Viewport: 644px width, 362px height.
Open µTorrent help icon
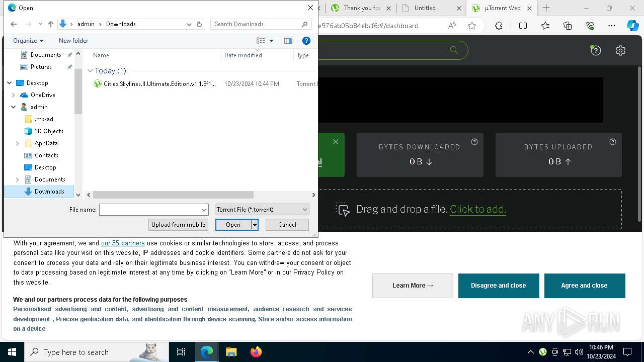coord(596,50)
